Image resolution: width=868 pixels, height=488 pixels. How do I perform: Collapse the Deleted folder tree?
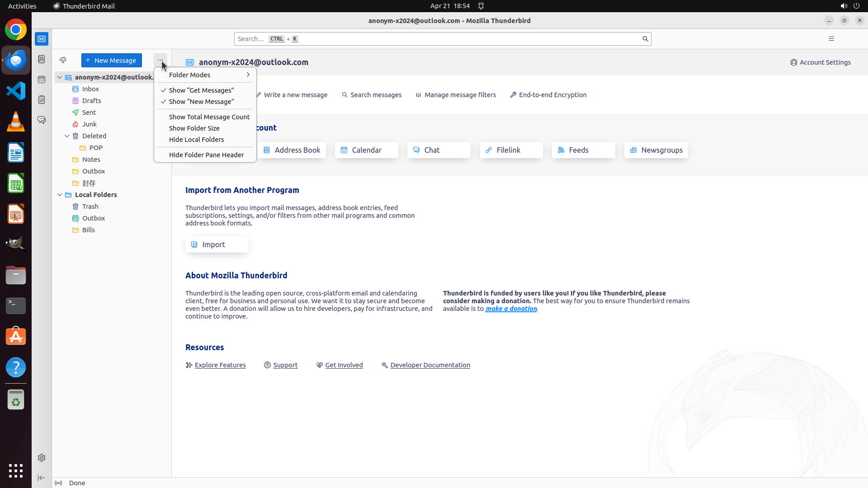click(x=67, y=136)
